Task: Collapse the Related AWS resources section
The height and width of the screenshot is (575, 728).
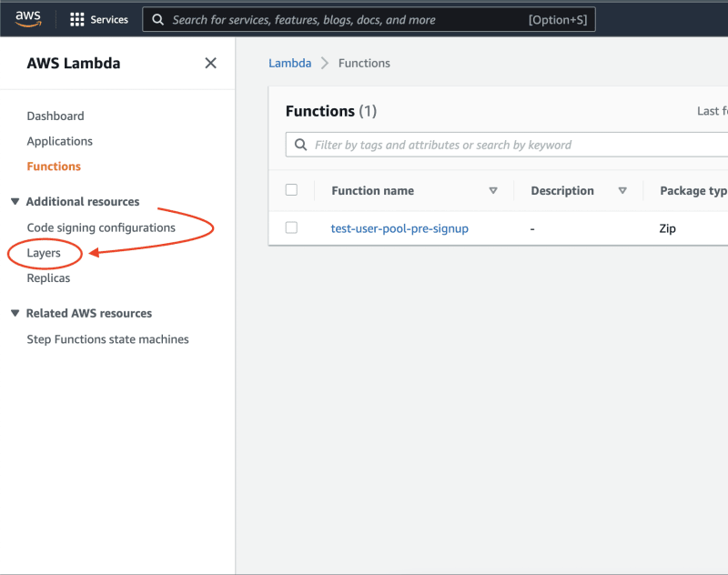Action: (15, 313)
